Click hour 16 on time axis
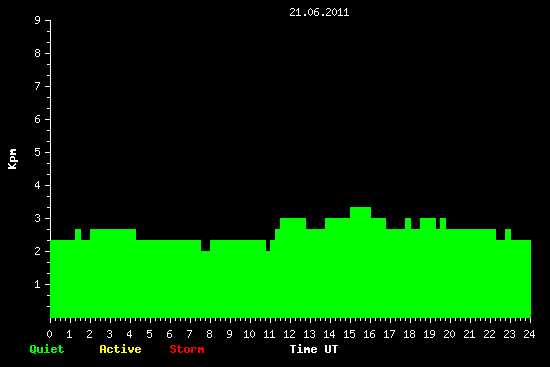Viewport: 550px width, 367px height. pyautogui.click(x=369, y=334)
